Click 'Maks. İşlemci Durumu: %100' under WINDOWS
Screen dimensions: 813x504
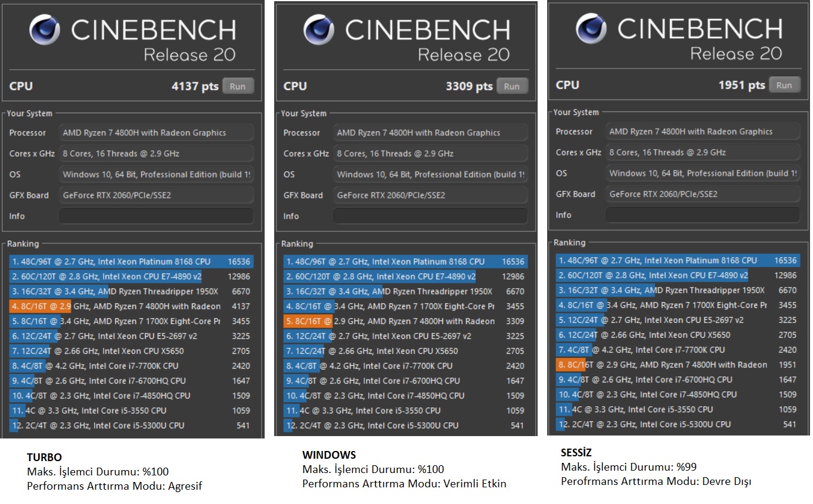(x=373, y=469)
